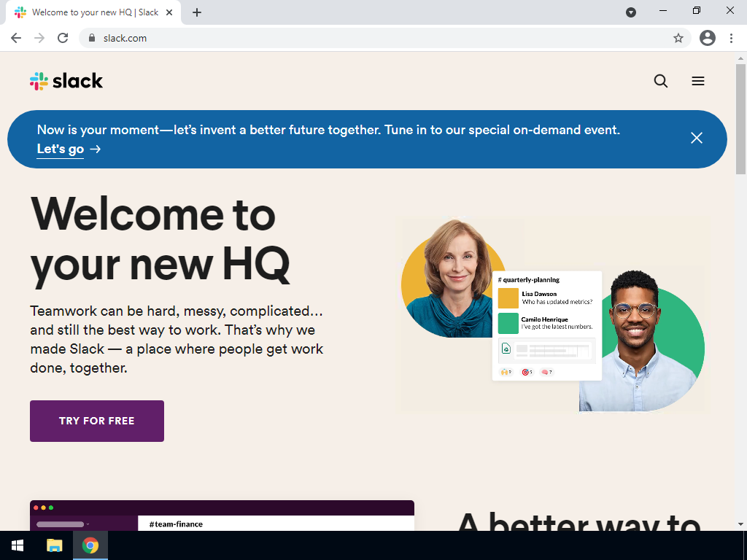Screen dimensions: 747x560
Task: Open the tab search dropdown arrow
Action: click(631, 12)
